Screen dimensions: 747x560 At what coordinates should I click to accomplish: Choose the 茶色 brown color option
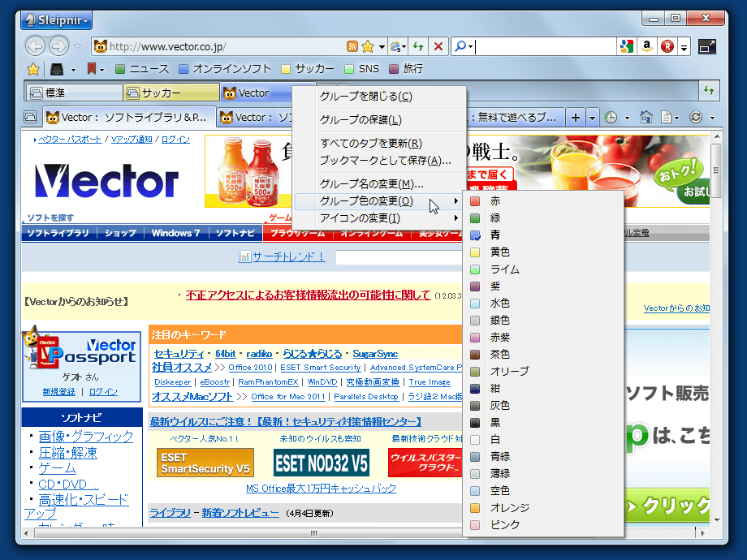click(543, 355)
